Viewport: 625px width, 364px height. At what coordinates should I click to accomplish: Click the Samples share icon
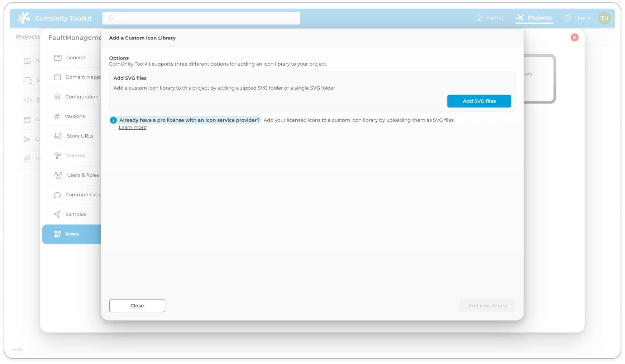tap(57, 215)
